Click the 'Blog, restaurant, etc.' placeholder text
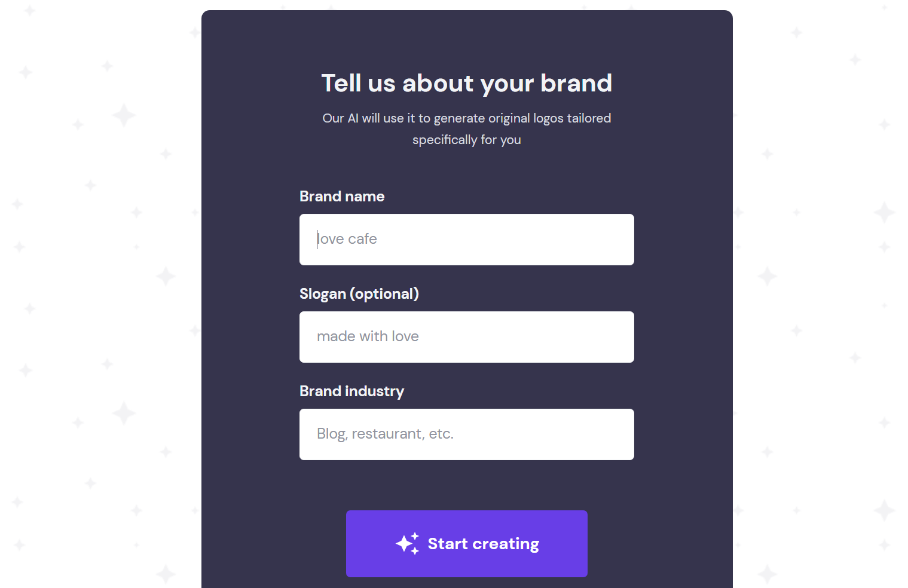This screenshot has width=908, height=588. pyautogui.click(x=385, y=434)
